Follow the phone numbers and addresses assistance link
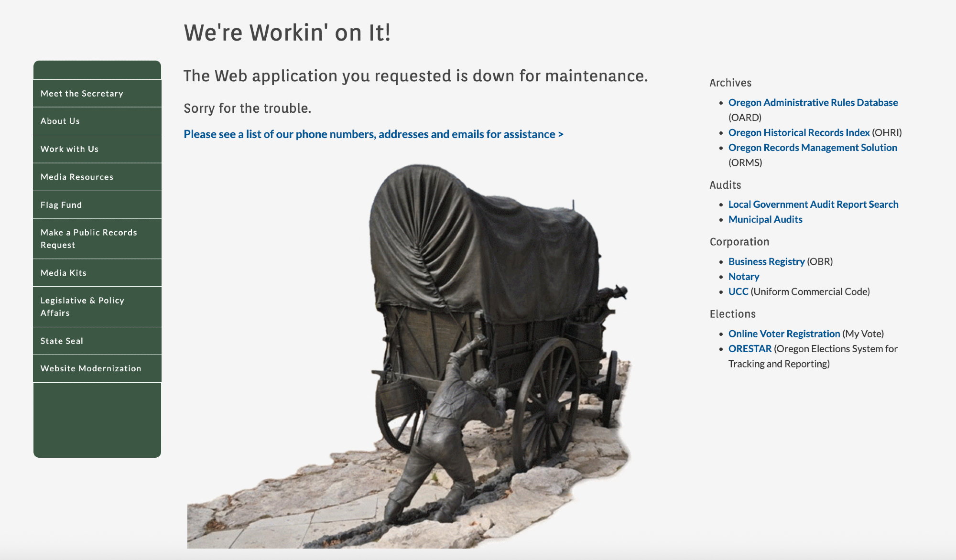 [373, 134]
